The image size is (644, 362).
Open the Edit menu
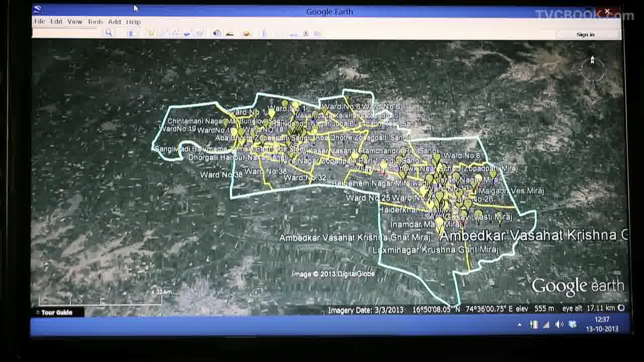[56, 22]
